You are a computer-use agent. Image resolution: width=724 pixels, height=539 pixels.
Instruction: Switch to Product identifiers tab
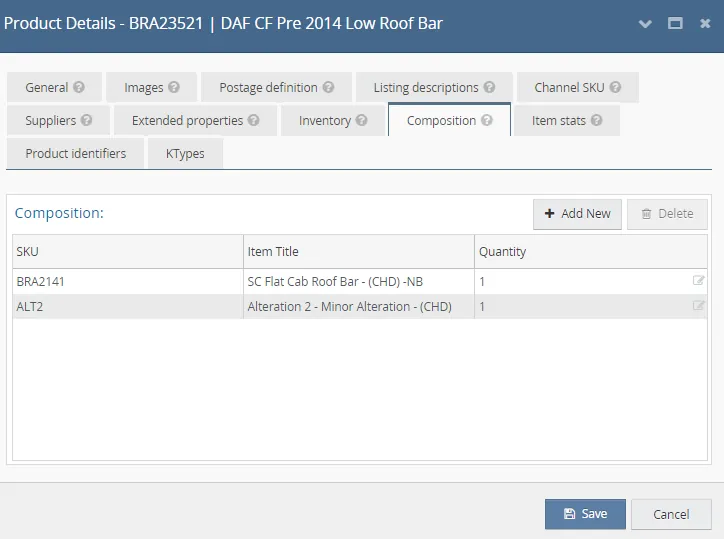(75, 153)
